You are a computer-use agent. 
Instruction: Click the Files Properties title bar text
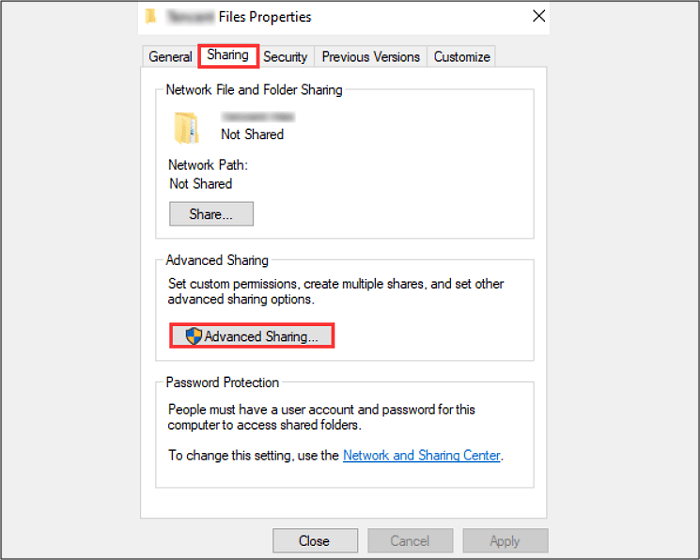tap(265, 16)
